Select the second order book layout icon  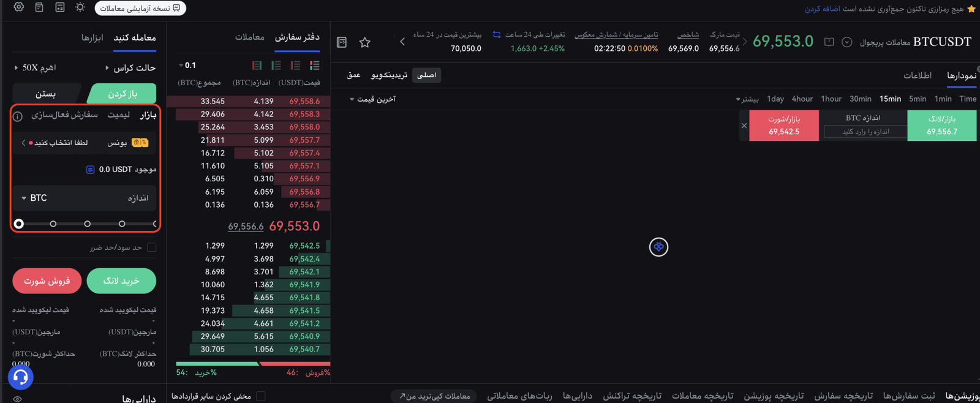coord(295,65)
